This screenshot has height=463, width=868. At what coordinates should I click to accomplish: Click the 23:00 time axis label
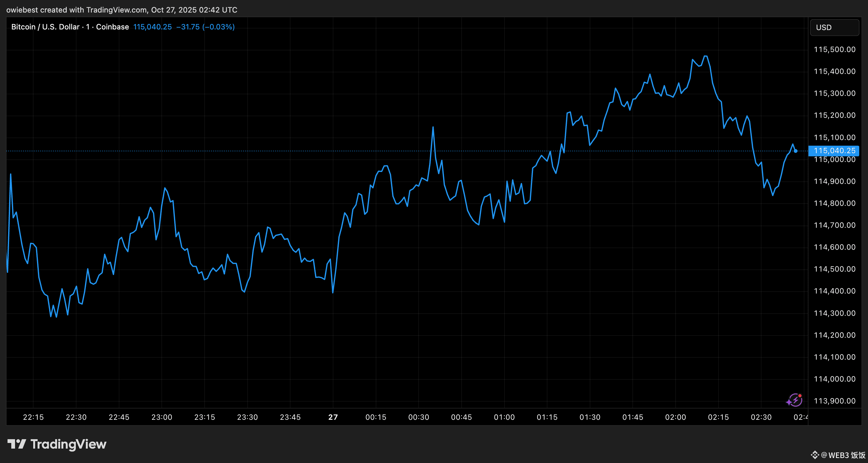point(162,417)
